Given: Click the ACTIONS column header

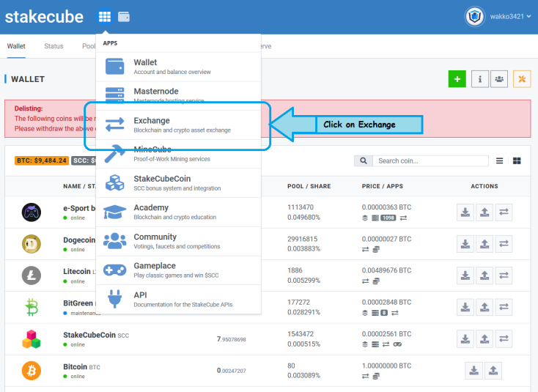Looking at the screenshot, I should [x=484, y=186].
